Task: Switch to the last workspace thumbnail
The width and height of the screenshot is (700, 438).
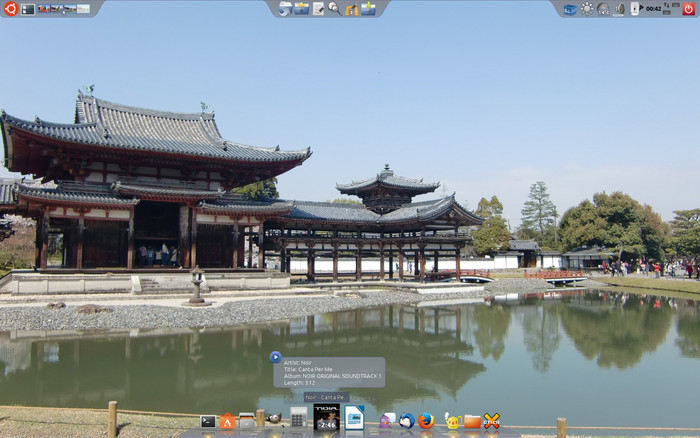Action: [83, 8]
